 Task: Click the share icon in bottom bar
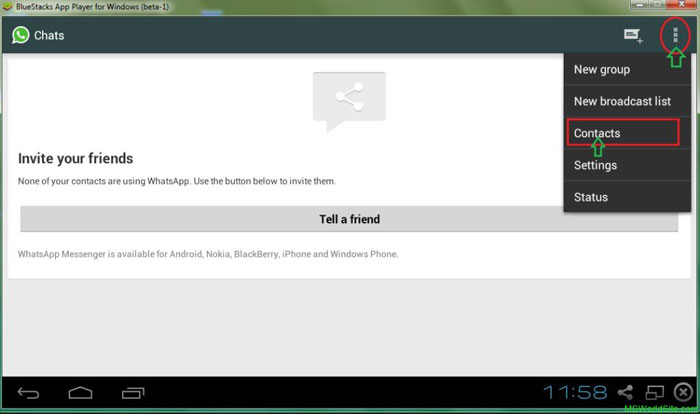click(625, 393)
